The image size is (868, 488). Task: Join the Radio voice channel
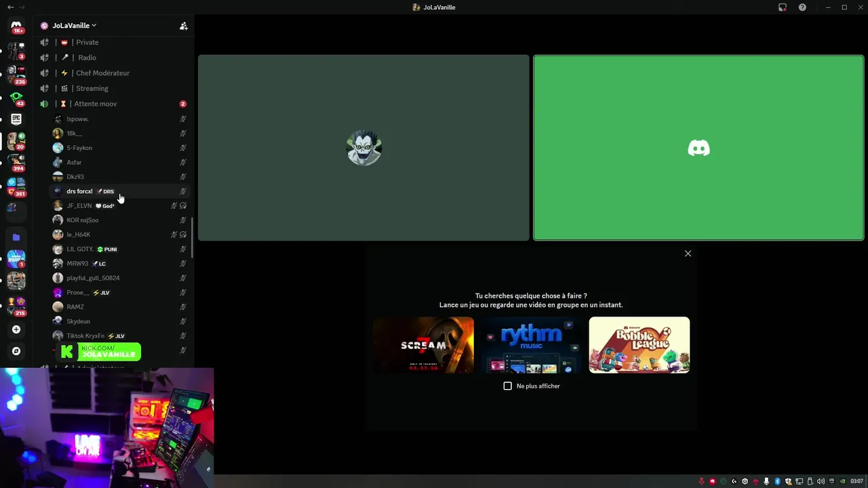tap(114, 58)
